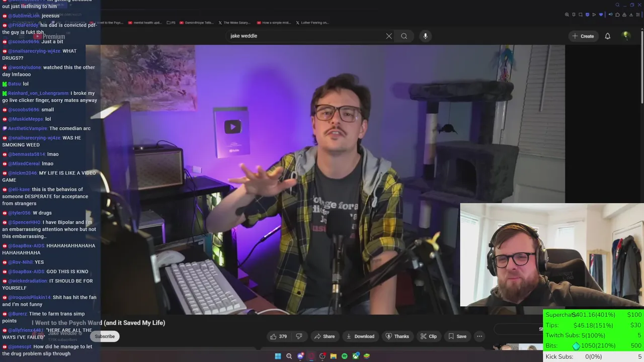
Task: Start voice search with the microphone icon
Action: click(x=425, y=36)
